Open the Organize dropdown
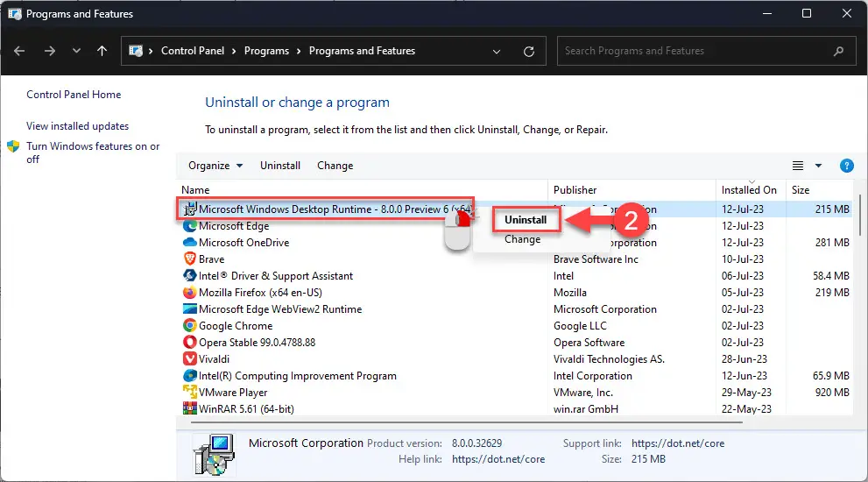This screenshot has width=868, height=482. coord(215,166)
